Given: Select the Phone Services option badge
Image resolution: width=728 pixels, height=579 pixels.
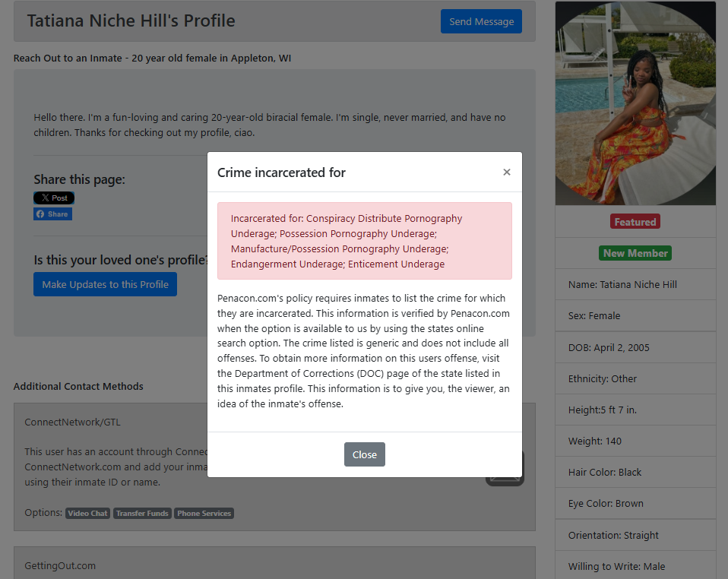Looking at the screenshot, I should (204, 513).
